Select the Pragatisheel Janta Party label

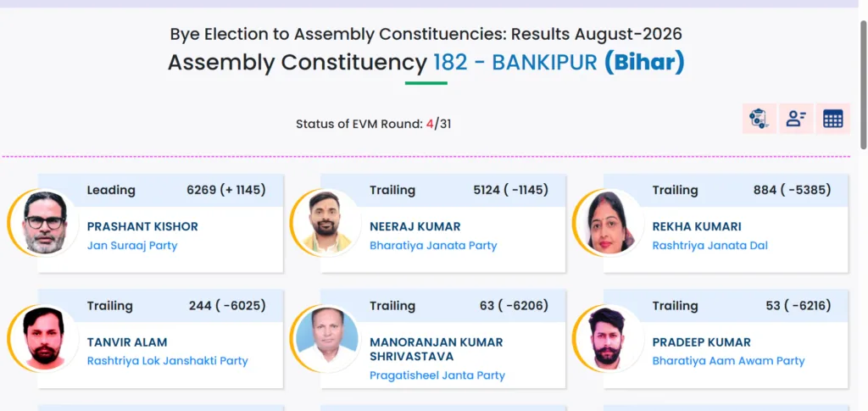[x=437, y=375]
